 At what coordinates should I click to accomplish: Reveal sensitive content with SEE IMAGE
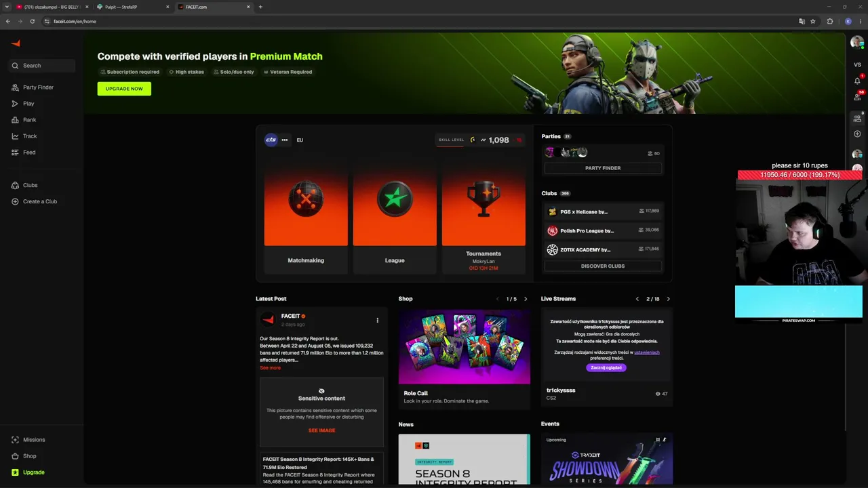pos(321,430)
